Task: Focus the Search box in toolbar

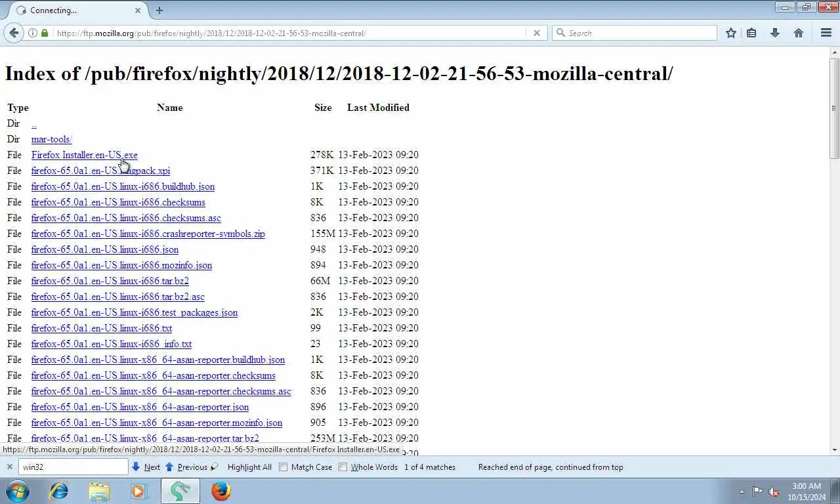Action: (635, 33)
